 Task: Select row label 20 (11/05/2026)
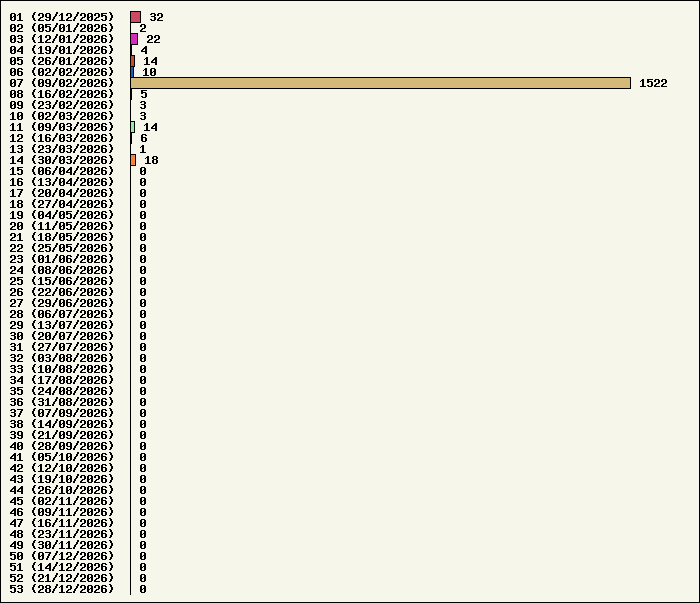point(62,226)
